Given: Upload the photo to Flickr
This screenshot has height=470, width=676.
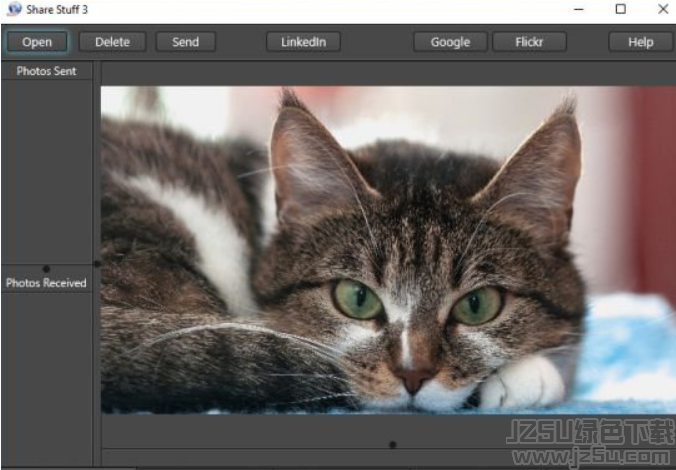Looking at the screenshot, I should point(529,42).
